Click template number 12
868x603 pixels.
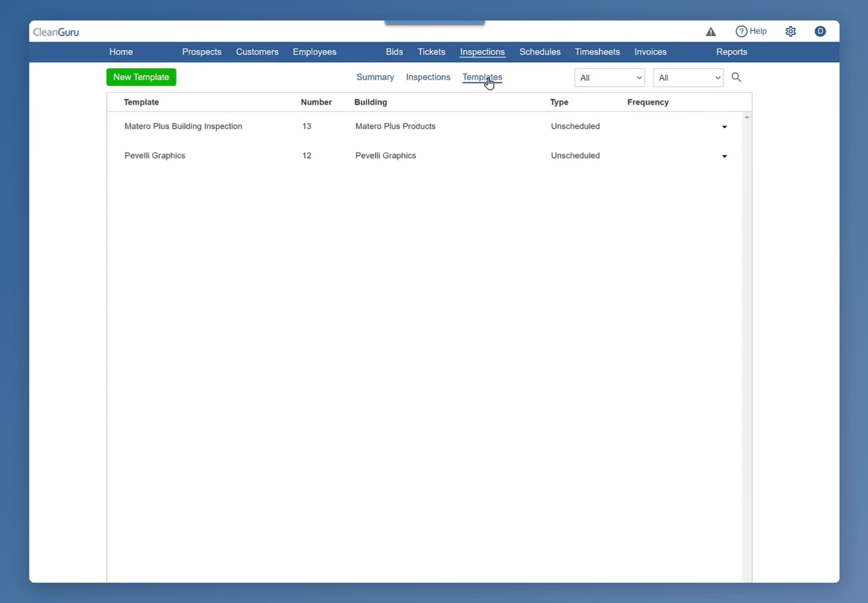pos(307,156)
